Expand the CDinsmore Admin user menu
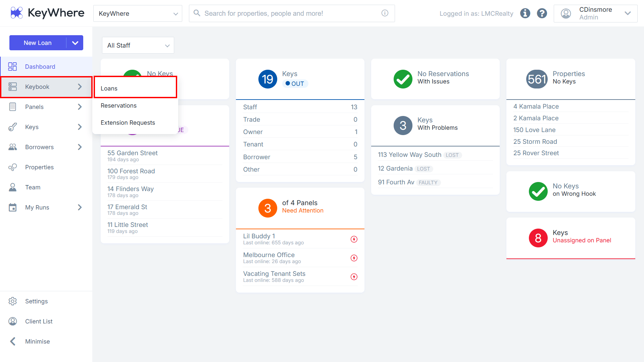 click(595, 13)
